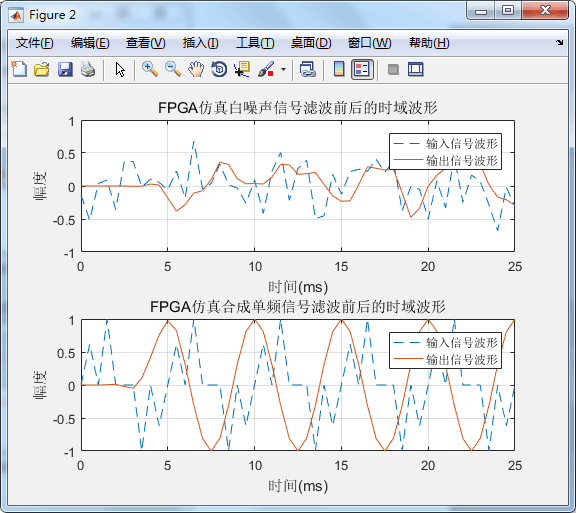Viewport: 576px width, 513px height.
Task: Print the figure with printer icon
Action: (x=88, y=69)
